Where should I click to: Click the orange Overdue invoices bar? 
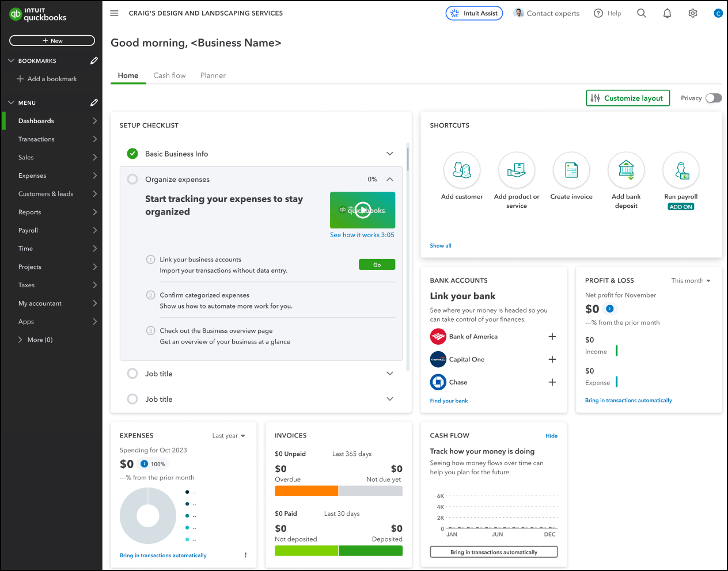point(306,491)
